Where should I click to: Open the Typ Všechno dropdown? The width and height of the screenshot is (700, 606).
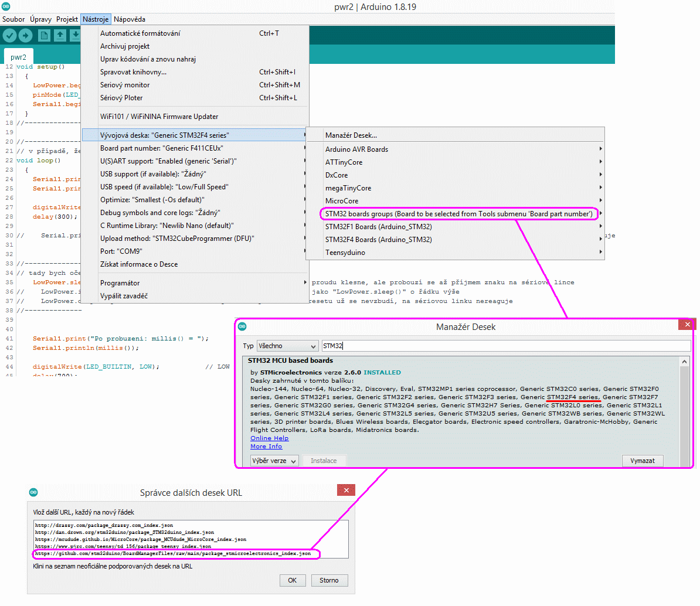point(287,346)
